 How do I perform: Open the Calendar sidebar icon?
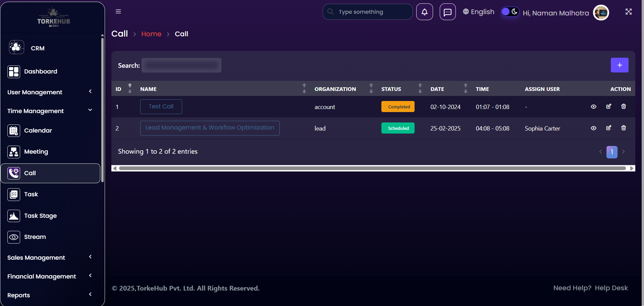14,131
